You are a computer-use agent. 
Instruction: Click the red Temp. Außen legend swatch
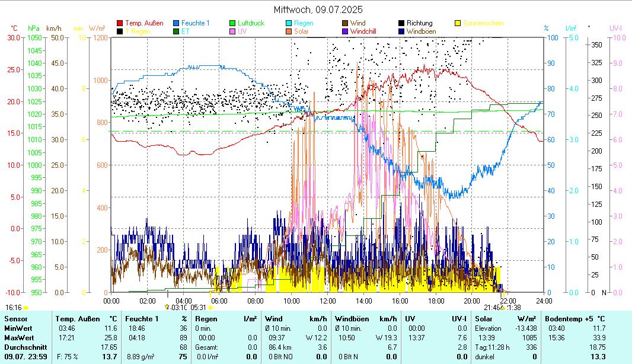point(120,23)
